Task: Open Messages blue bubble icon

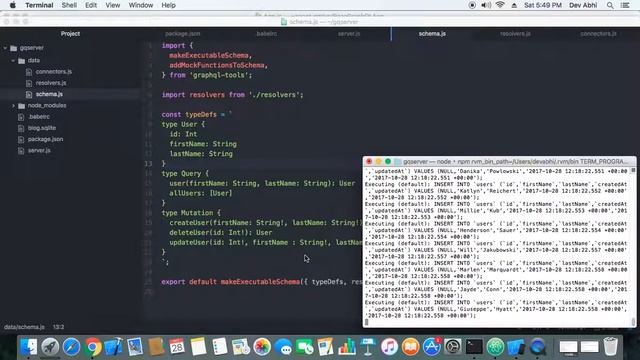Action: (283, 347)
